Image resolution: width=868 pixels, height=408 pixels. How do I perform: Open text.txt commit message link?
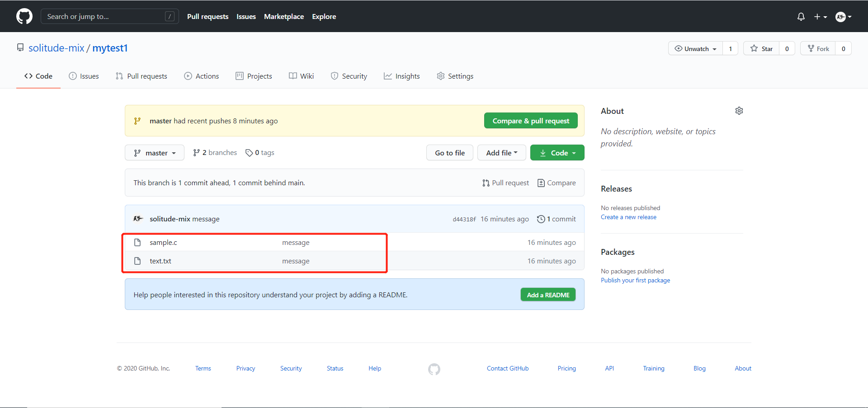[x=296, y=261]
